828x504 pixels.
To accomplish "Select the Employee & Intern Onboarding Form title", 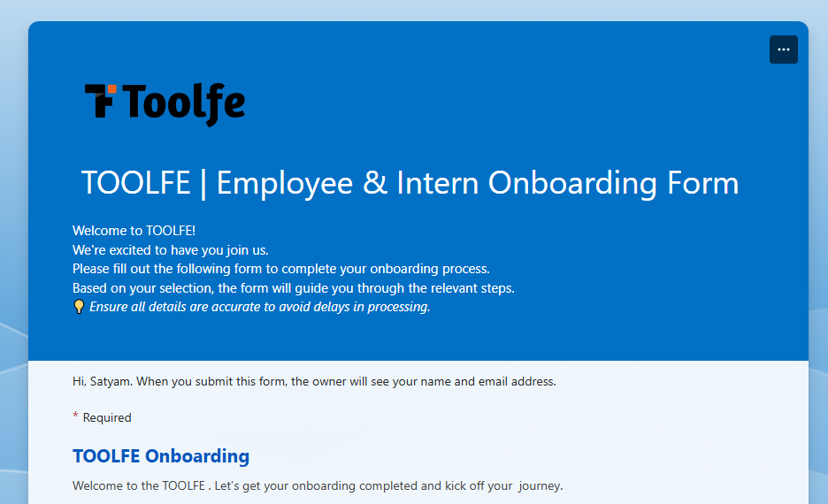I will pos(410,183).
